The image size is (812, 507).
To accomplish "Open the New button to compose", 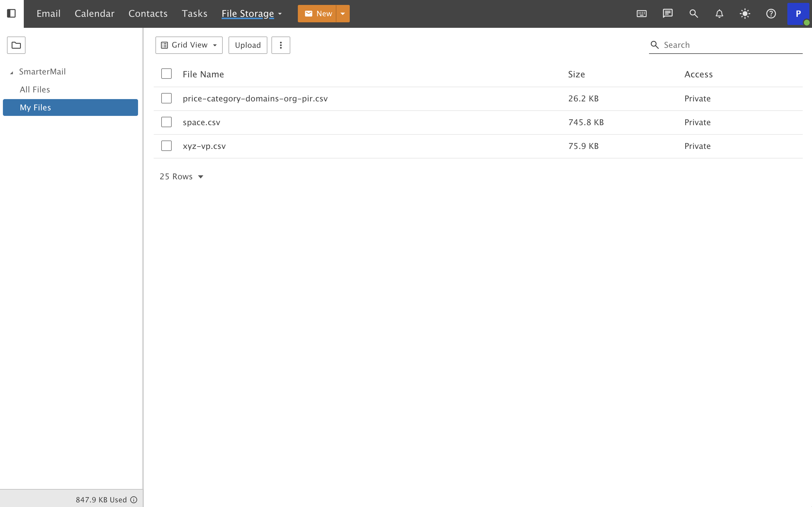I will [x=318, y=13].
